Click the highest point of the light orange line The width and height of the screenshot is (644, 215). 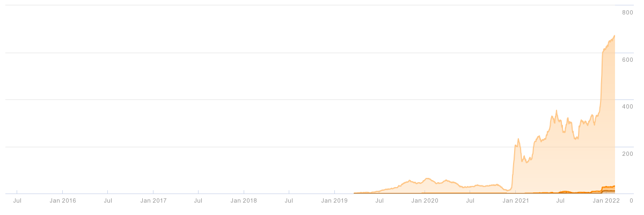[x=614, y=35]
